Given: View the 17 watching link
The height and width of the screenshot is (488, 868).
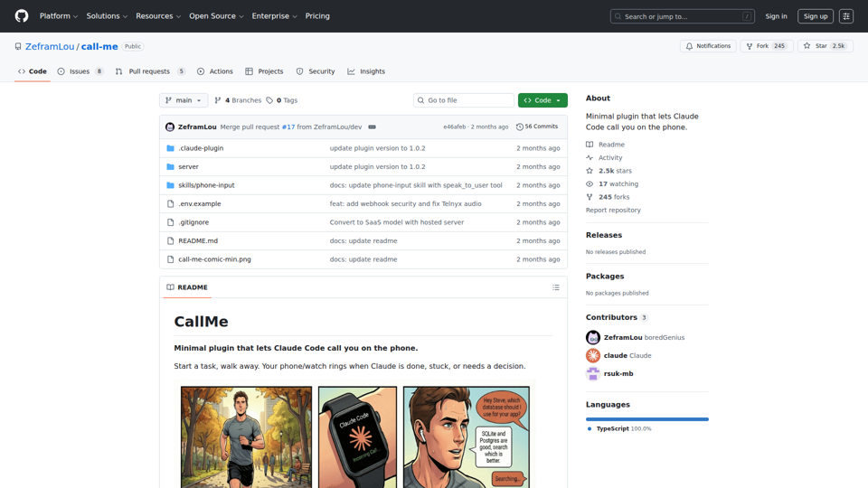Looking at the screenshot, I should [x=612, y=183].
